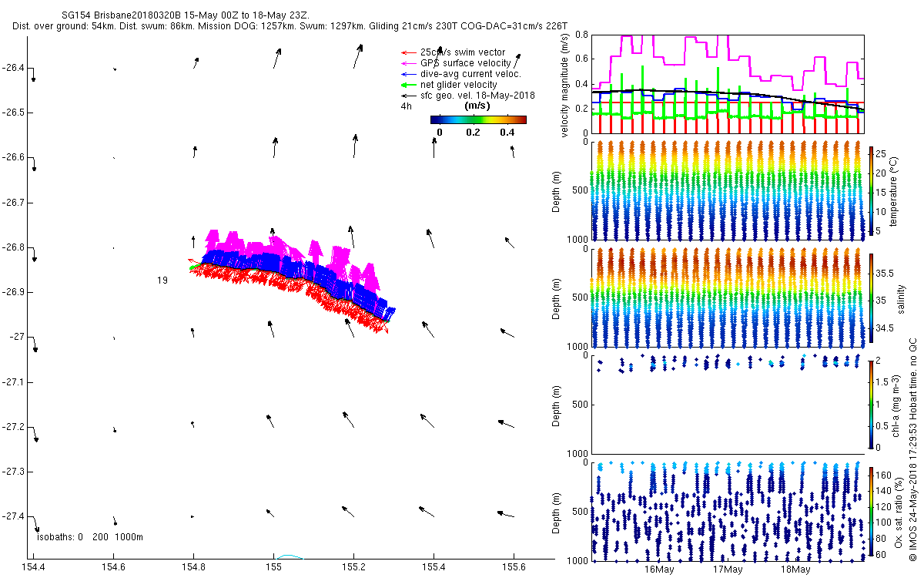
Task: Click the '(m/s)' label above velocity colorbar
Action: 478,106
